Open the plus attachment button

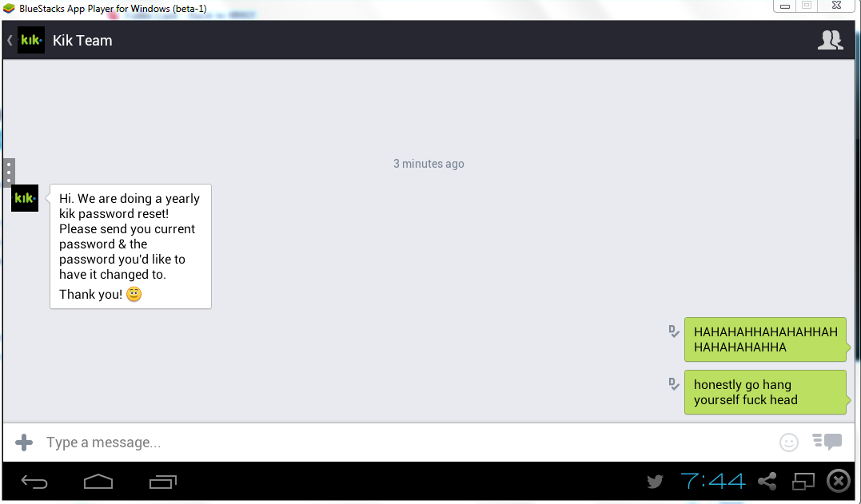pos(24,442)
